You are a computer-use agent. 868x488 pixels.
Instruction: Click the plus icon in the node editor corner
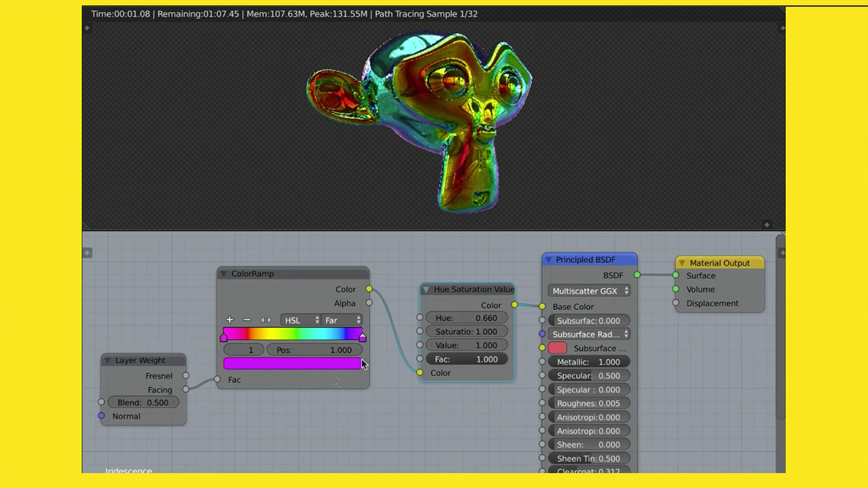click(87, 252)
